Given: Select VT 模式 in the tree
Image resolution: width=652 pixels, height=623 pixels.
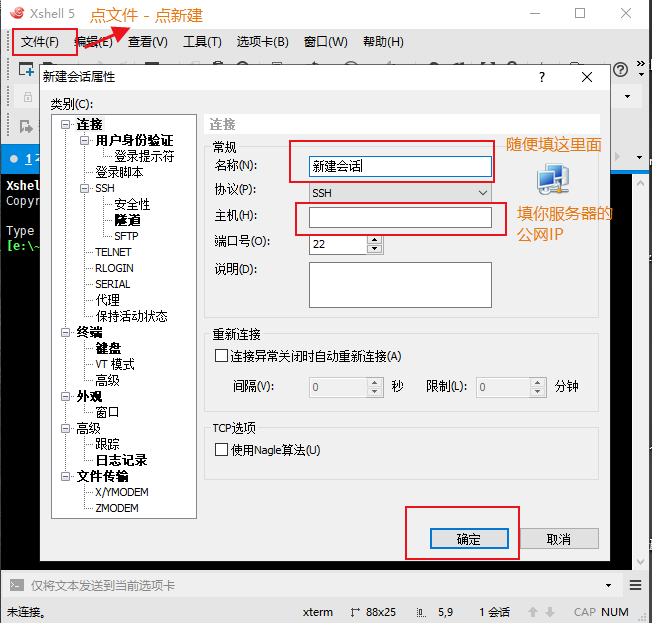Looking at the screenshot, I should coord(114,364).
